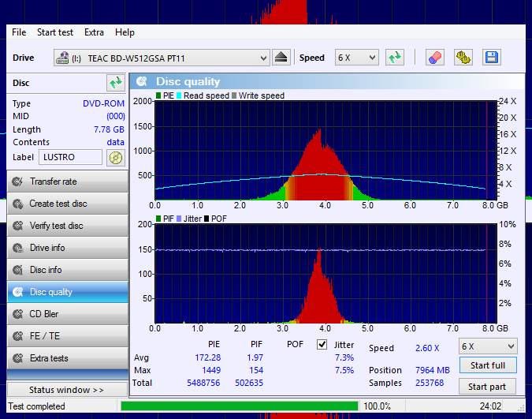Open the toolbar Speed 6 X dropdown

[356, 58]
